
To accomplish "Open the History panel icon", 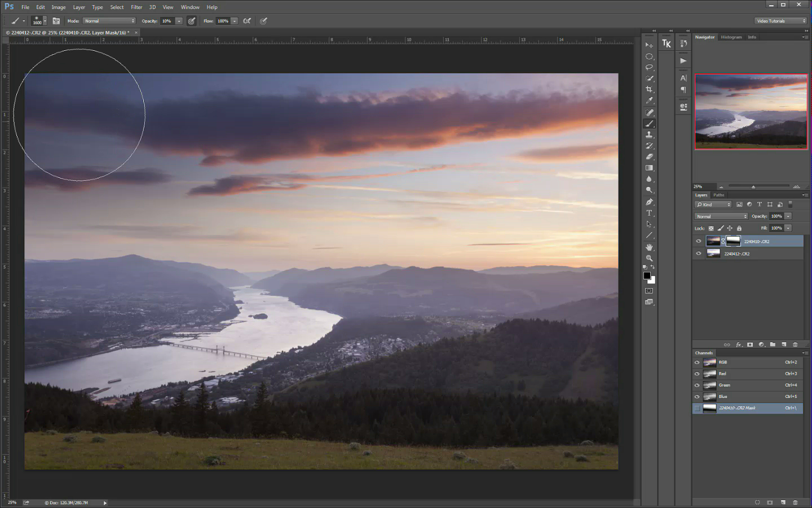I will point(683,44).
